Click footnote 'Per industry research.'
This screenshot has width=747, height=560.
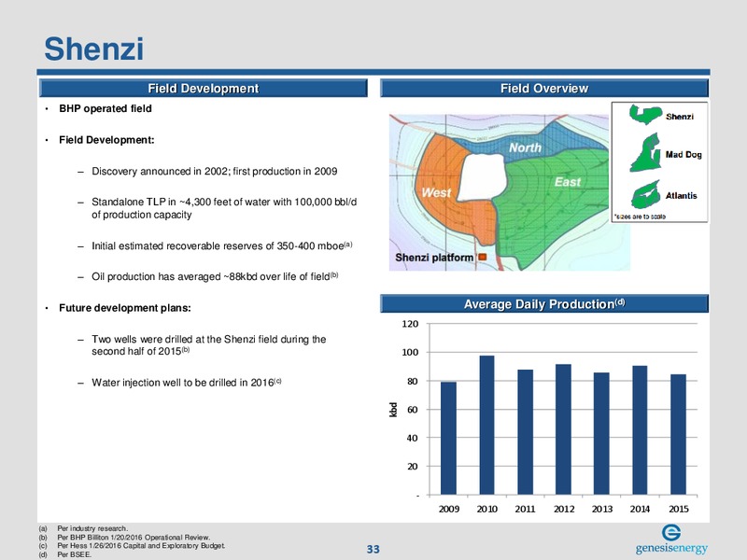coord(92,528)
